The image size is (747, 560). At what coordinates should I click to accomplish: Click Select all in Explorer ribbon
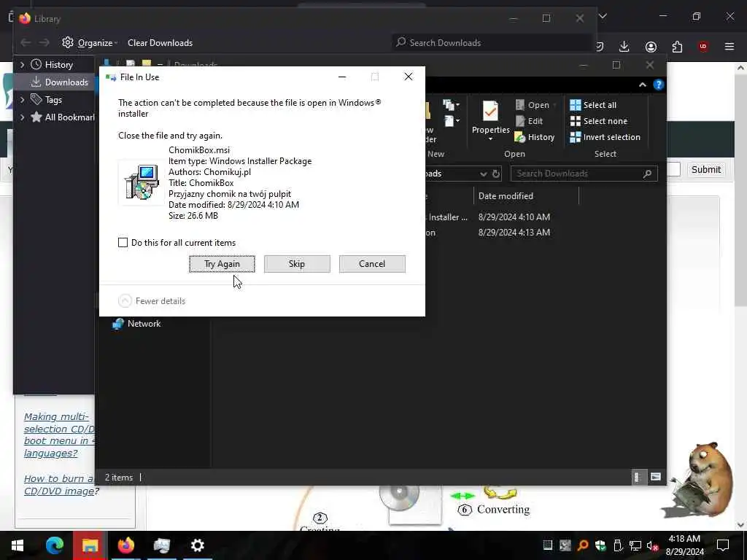pos(593,105)
